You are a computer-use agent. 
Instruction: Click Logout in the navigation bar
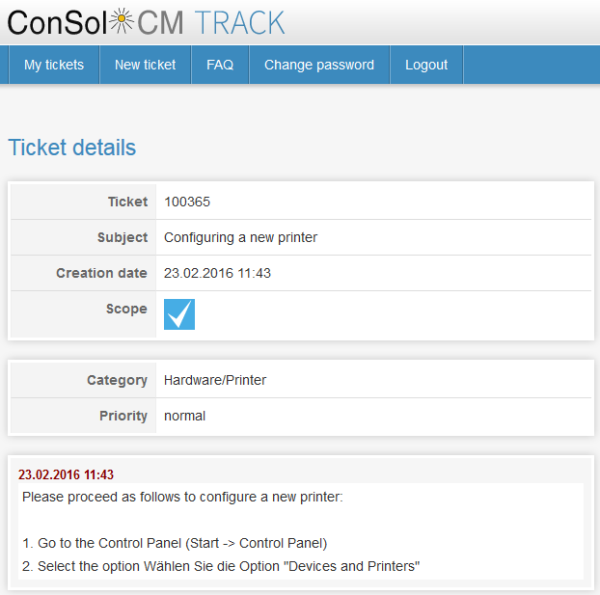[x=426, y=65]
